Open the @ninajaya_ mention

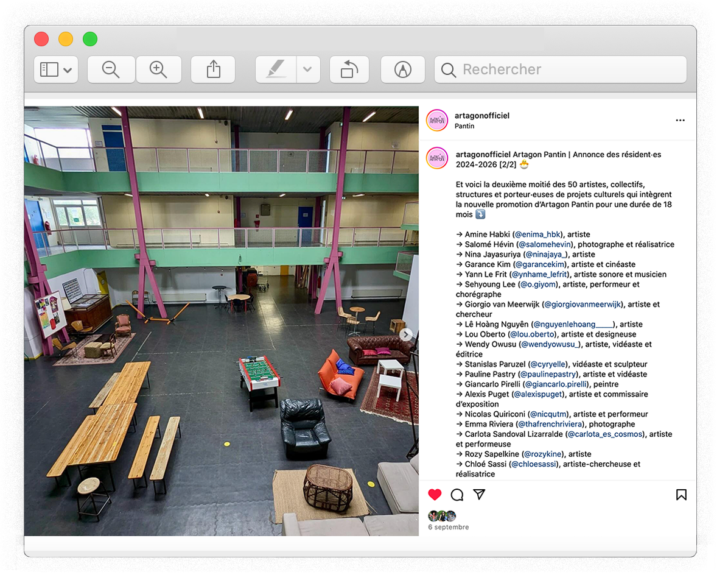tap(546, 255)
